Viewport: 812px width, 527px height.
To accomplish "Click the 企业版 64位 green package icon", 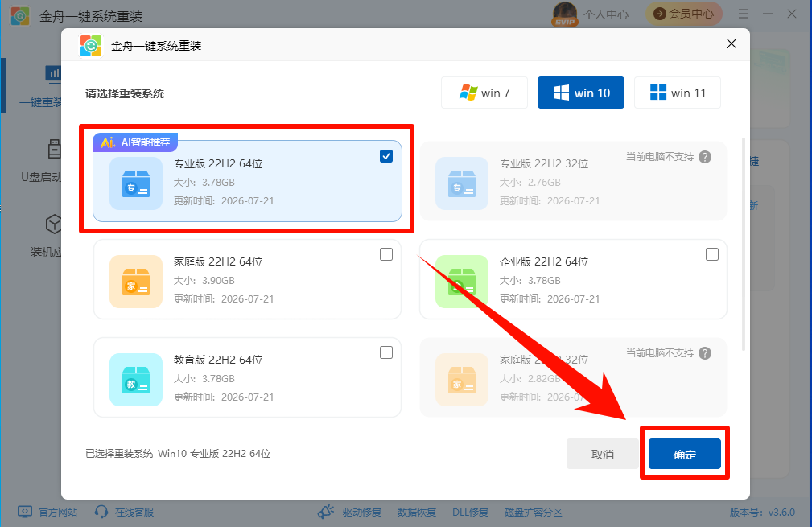I will point(462,282).
